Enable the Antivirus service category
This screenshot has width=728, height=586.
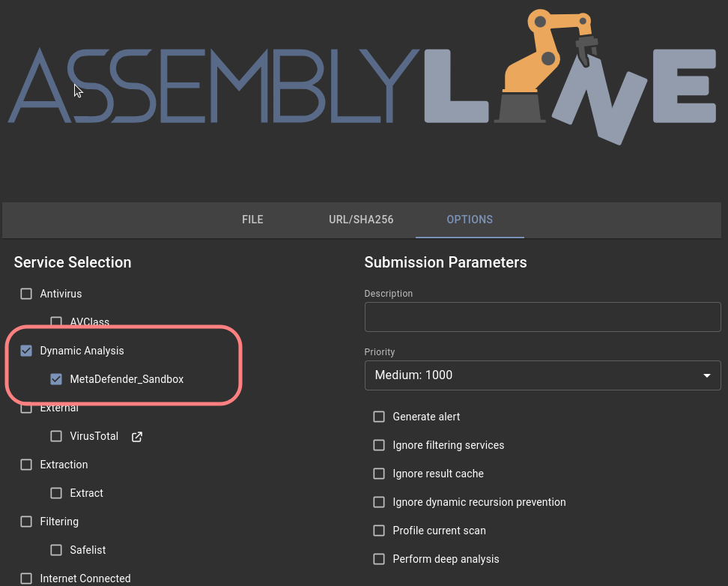(x=26, y=294)
